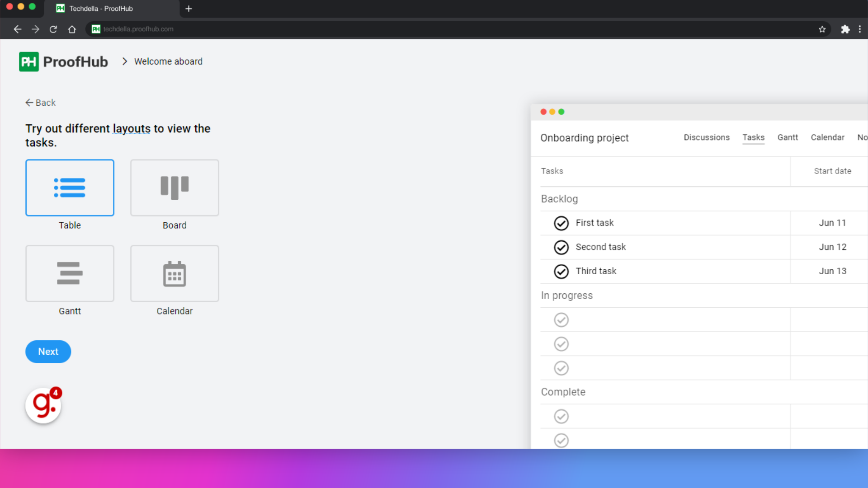
Task: Select the Board layout icon card
Action: 175,188
